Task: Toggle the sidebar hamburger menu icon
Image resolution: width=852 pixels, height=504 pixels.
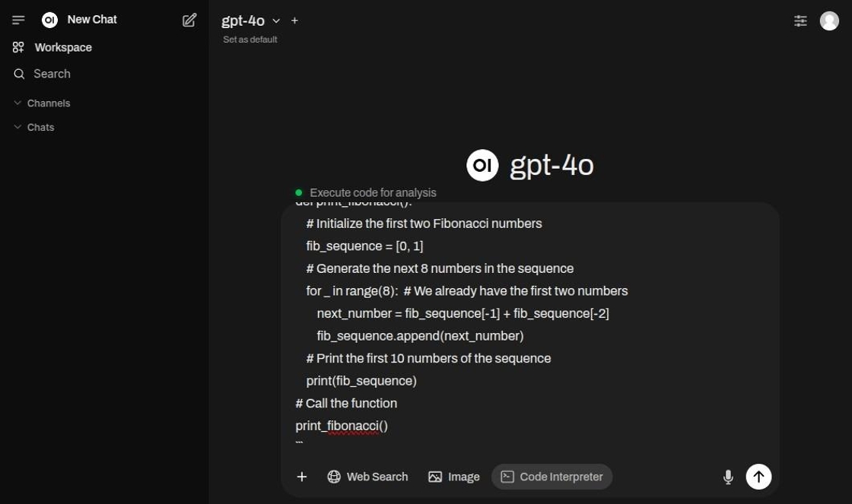Action: coord(18,20)
